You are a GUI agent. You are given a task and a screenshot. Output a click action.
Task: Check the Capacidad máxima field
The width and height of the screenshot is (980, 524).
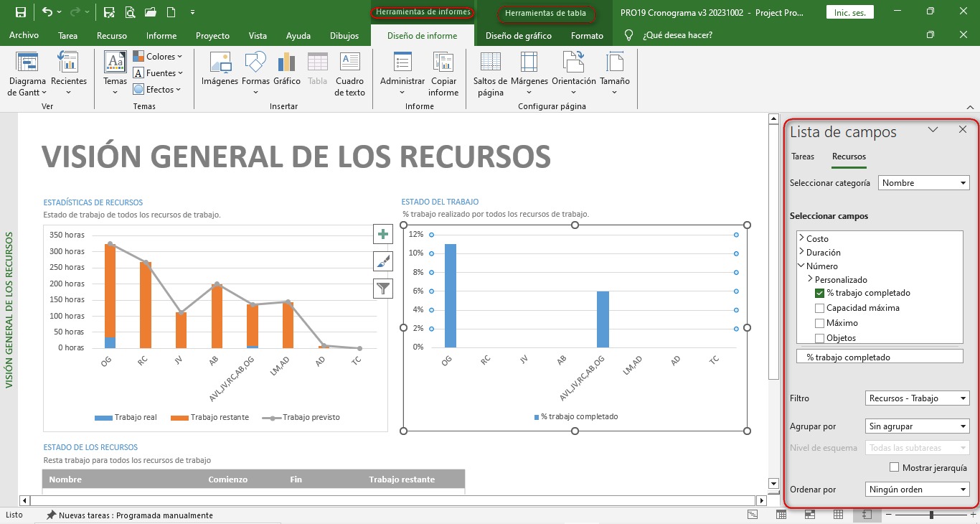point(820,308)
